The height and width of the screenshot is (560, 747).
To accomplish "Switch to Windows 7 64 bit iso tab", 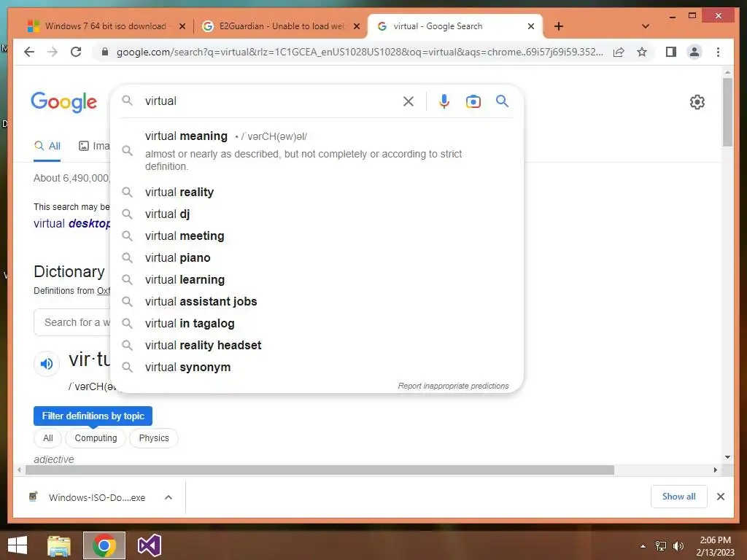I will click(x=105, y=26).
